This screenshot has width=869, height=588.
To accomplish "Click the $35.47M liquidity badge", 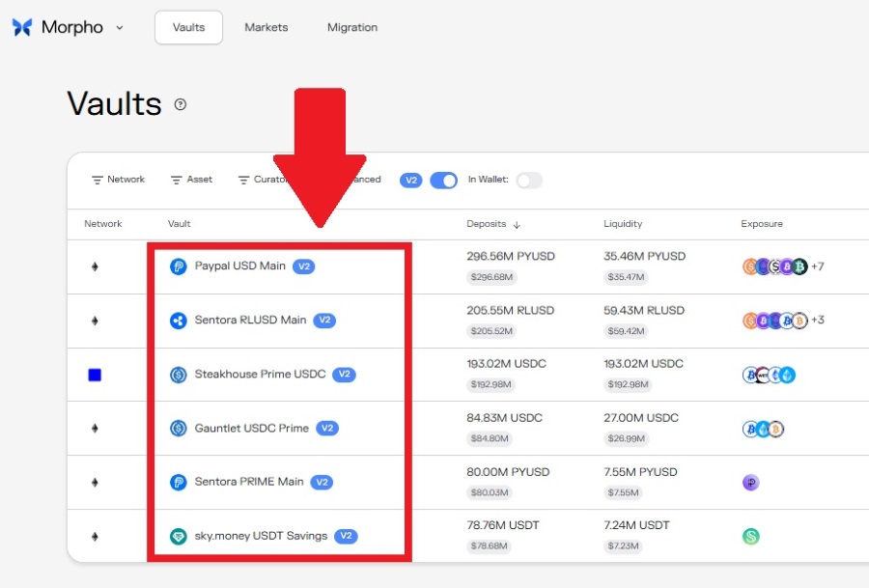I will (x=626, y=277).
